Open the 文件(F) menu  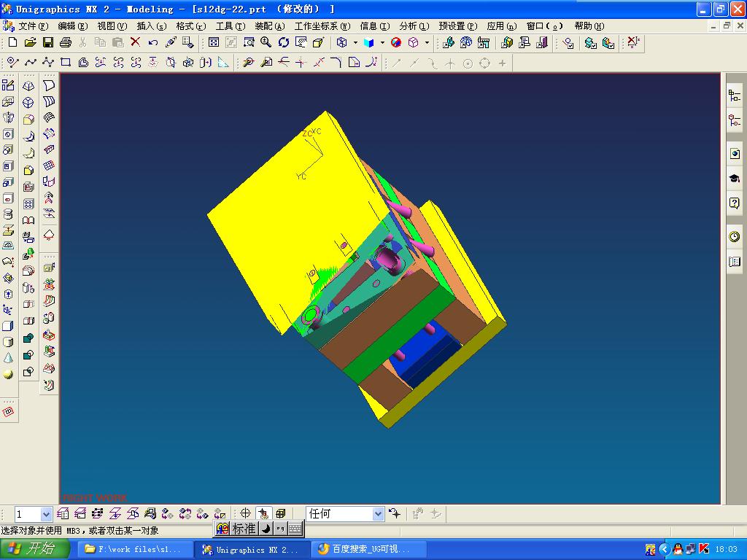[33, 26]
